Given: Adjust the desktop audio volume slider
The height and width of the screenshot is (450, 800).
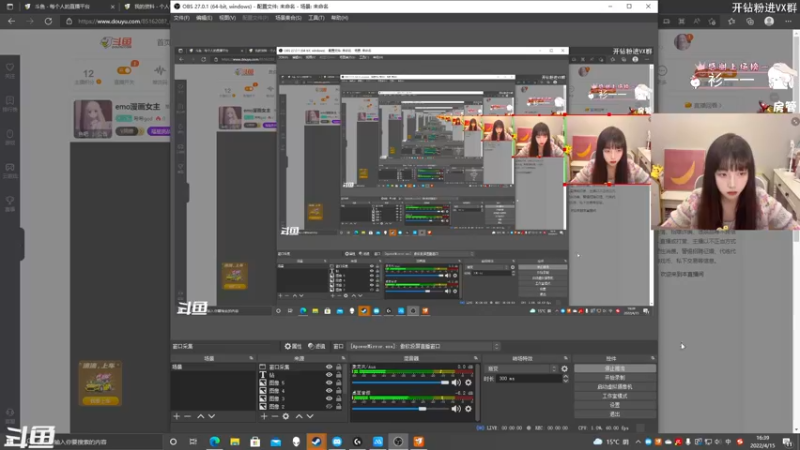Looking at the screenshot, I should pos(401,409).
